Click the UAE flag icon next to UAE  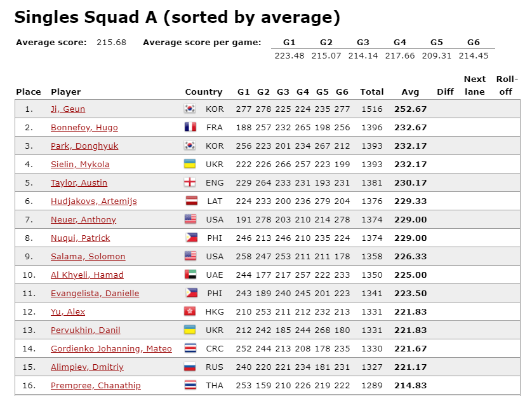(x=190, y=275)
